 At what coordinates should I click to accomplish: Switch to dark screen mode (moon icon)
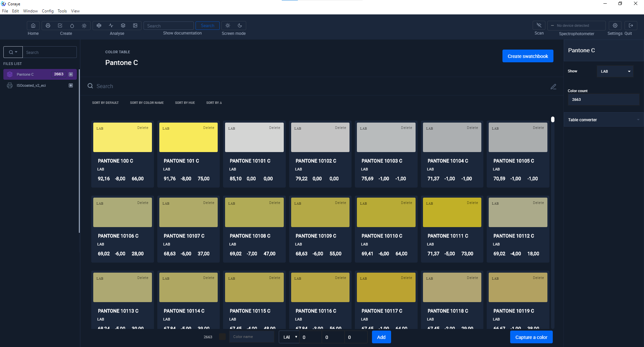pyautogui.click(x=240, y=25)
